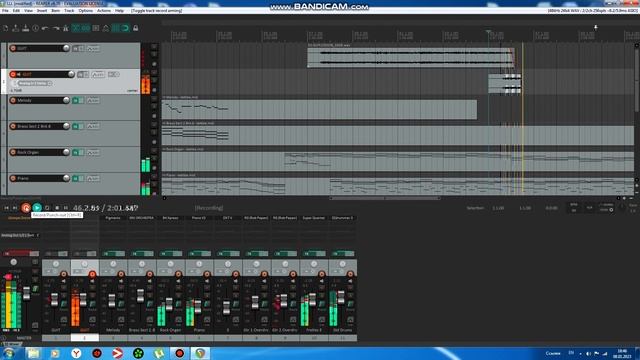Open the Help menu
Screen dimensions: 640x360
(119, 11)
